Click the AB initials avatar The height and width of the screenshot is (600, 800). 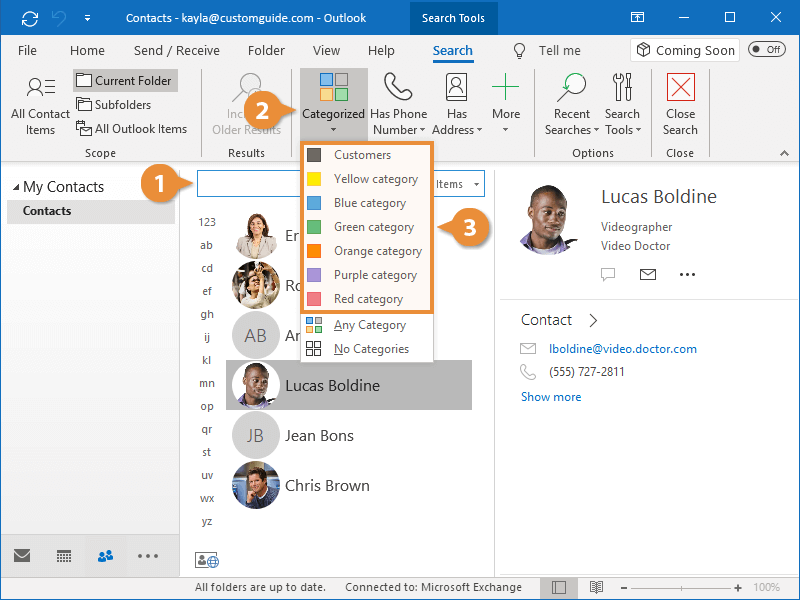[256, 335]
